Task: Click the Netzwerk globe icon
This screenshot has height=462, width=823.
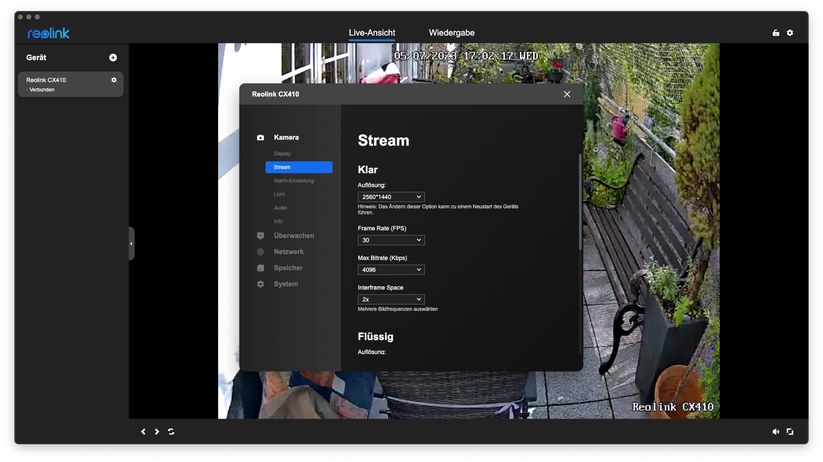Action: point(260,252)
